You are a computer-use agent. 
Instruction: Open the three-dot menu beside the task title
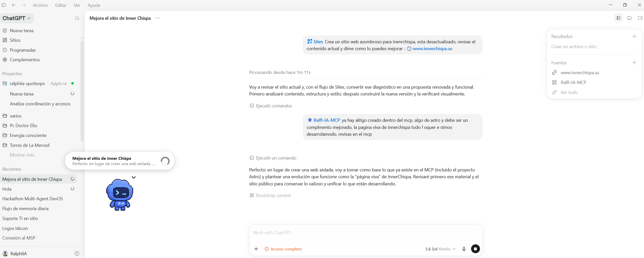[157, 18]
